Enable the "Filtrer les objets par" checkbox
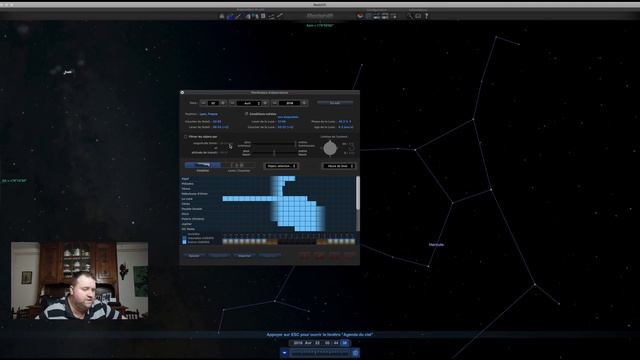This screenshot has width=640, height=360. pyautogui.click(x=186, y=137)
